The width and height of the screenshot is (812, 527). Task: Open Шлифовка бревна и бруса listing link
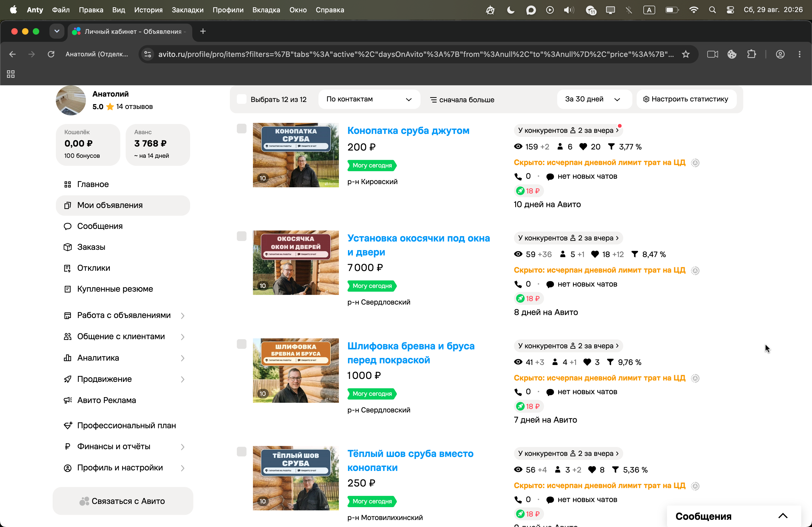[x=411, y=353]
